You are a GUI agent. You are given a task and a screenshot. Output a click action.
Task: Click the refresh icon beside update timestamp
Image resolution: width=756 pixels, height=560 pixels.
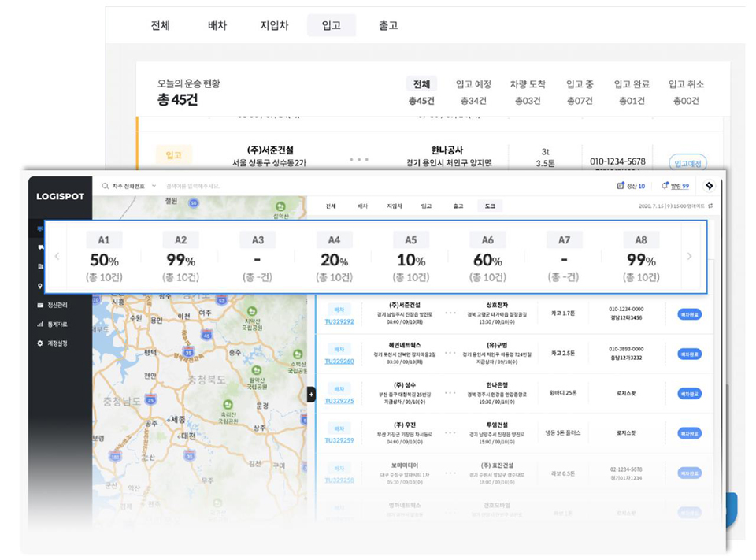tap(710, 206)
